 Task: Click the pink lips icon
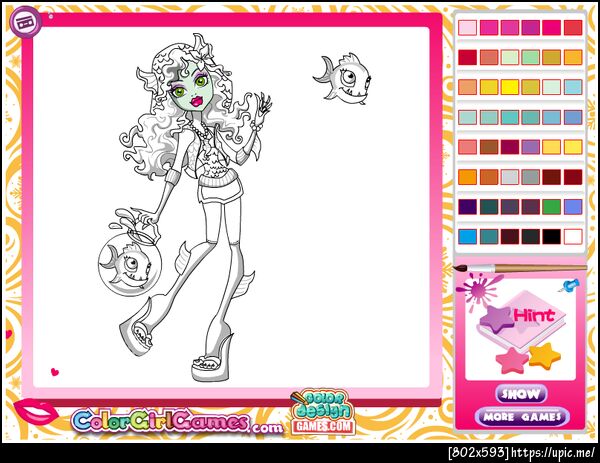pos(36,412)
